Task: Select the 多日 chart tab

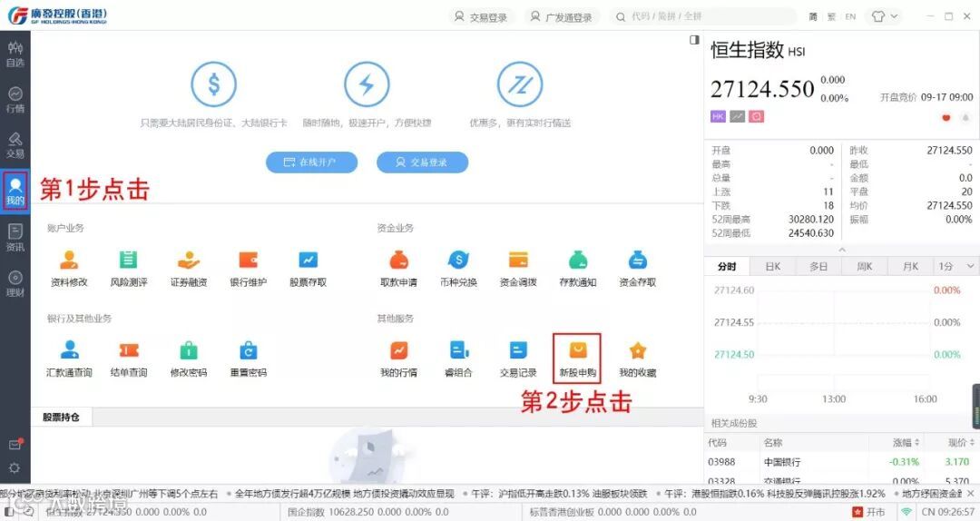Action: 818,267
